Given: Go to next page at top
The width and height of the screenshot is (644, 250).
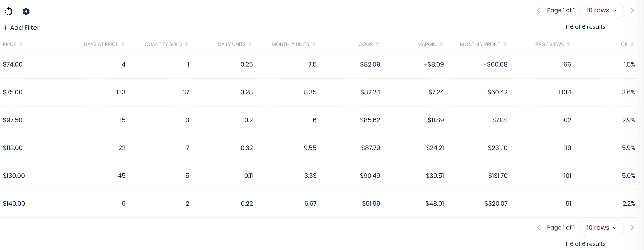Looking at the screenshot, I should pyautogui.click(x=632, y=10).
